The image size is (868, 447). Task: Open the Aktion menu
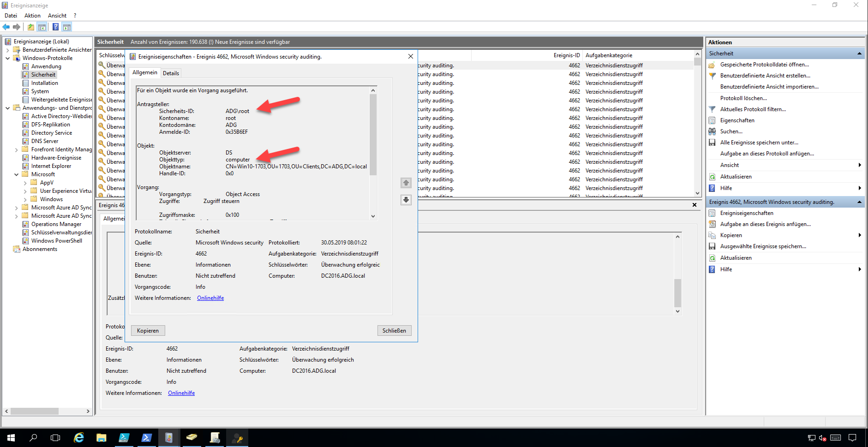(x=32, y=16)
